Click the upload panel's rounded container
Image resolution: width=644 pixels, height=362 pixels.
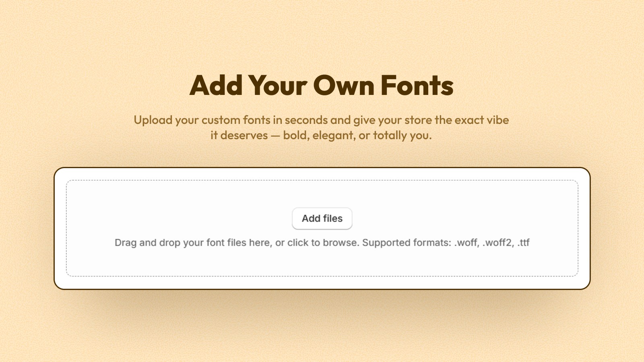[x=322, y=227]
